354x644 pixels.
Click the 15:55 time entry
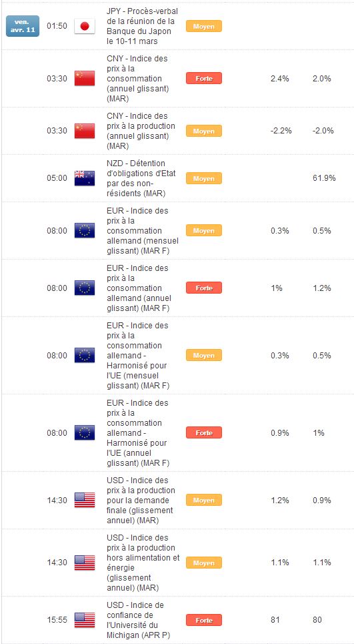[57, 620]
